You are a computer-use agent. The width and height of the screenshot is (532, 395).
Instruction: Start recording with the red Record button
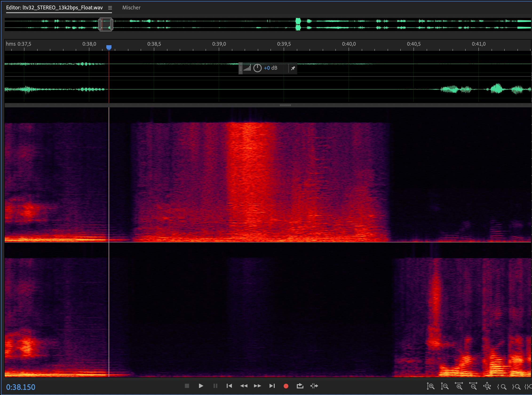point(286,386)
